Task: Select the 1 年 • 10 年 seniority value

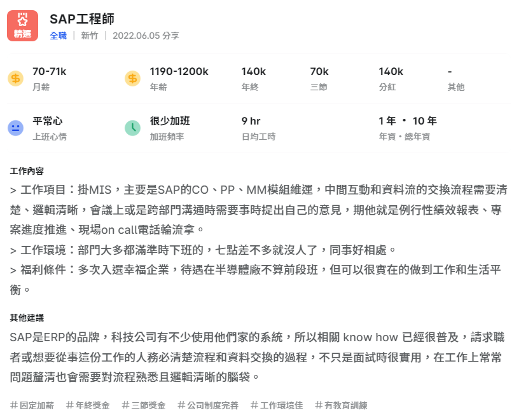Action: click(x=408, y=121)
